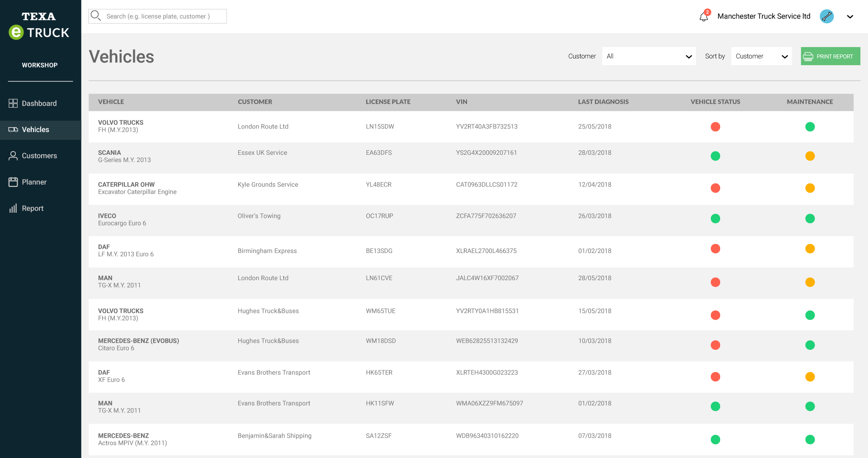The height and width of the screenshot is (458, 868).
Task: Click the Report bar chart icon
Action: coord(13,208)
